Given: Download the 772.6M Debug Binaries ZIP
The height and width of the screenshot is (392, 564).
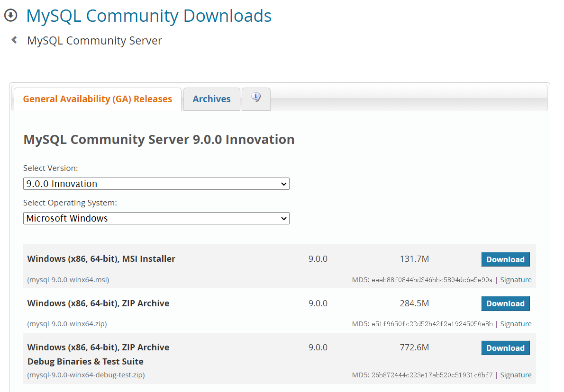Looking at the screenshot, I should [505, 348].
